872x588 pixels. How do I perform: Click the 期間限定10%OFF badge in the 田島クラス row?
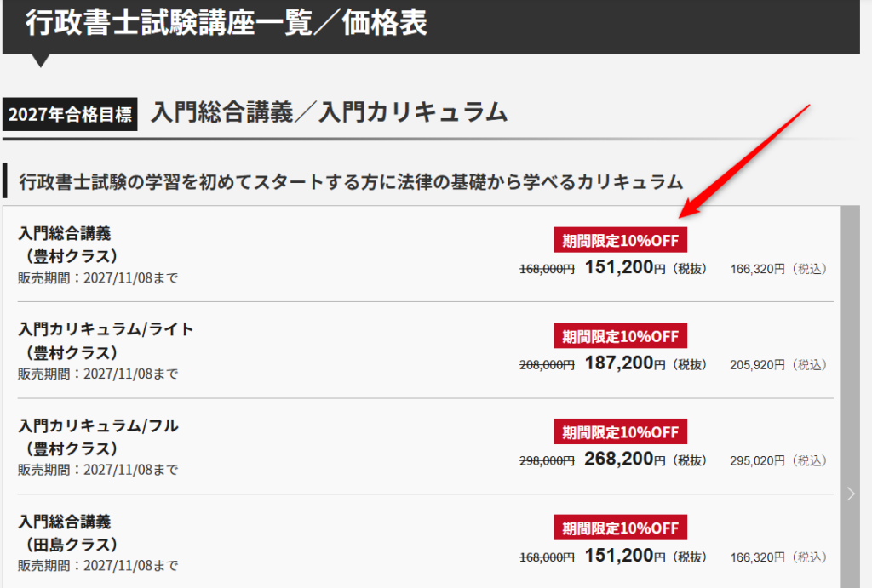[x=620, y=528]
